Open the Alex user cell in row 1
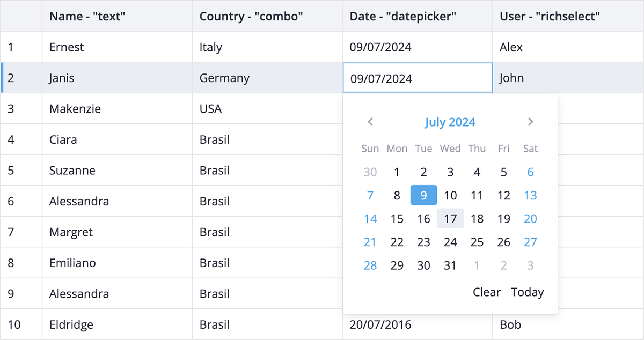The height and width of the screenshot is (340, 644). [568, 47]
